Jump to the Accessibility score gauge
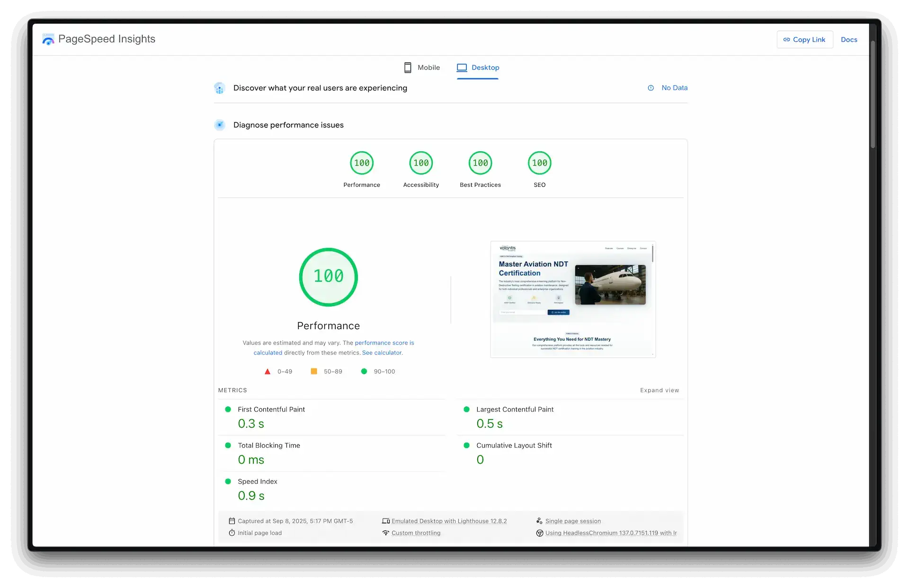 421,163
